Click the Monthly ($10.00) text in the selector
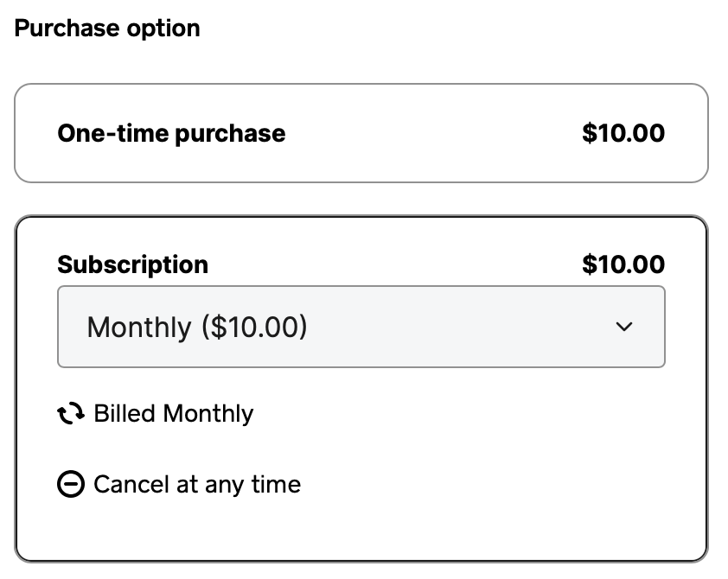Screen dimensions: 728x579 click(197, 327)
